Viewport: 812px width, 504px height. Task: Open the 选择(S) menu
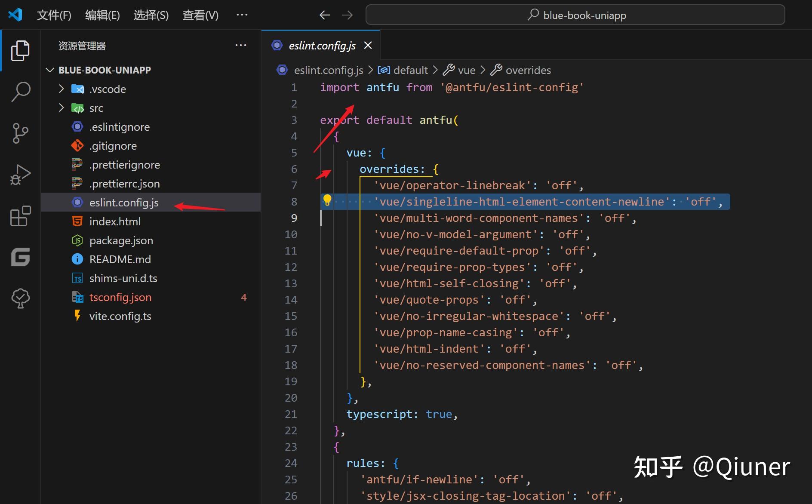coord(151,15)
